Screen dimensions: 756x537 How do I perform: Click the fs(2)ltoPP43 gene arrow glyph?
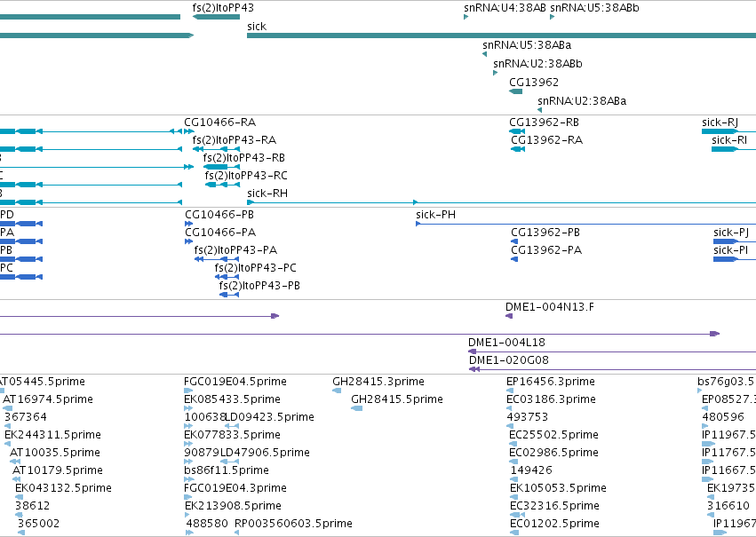(216, 17)
